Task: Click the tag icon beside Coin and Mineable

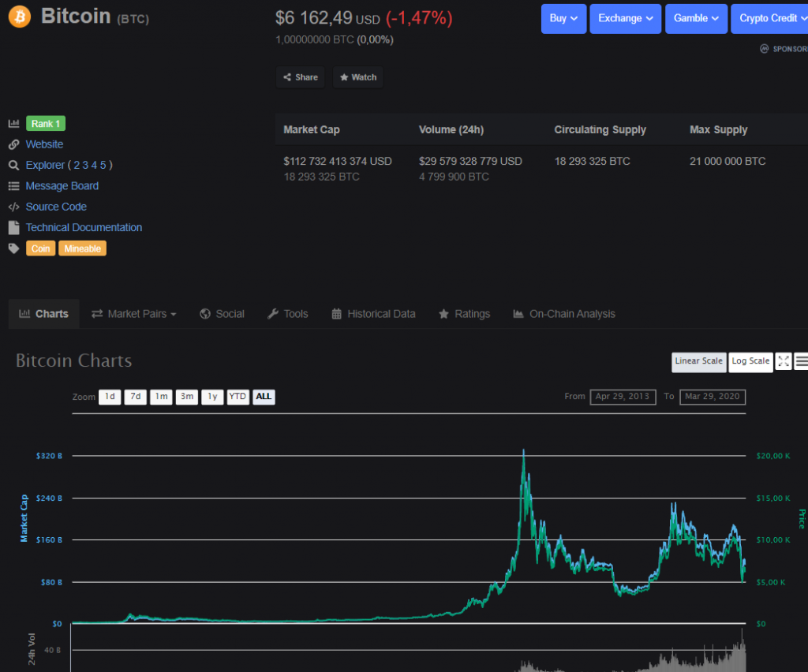Action: click(14, 248)
